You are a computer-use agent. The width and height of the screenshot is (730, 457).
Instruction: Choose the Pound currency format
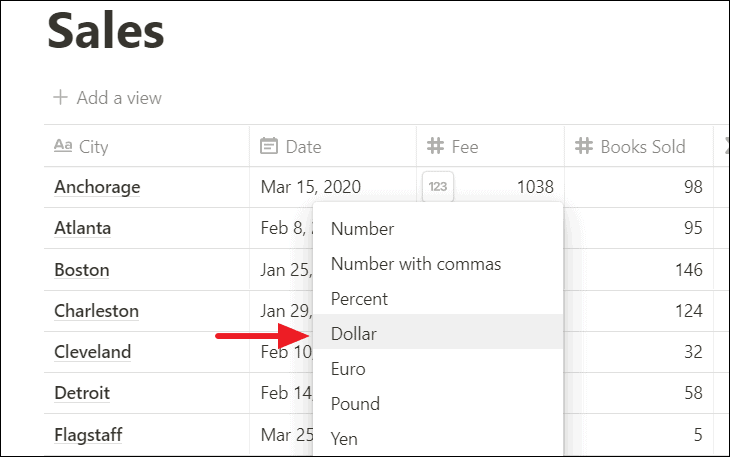pyautogui.click(x=438, y=404)
